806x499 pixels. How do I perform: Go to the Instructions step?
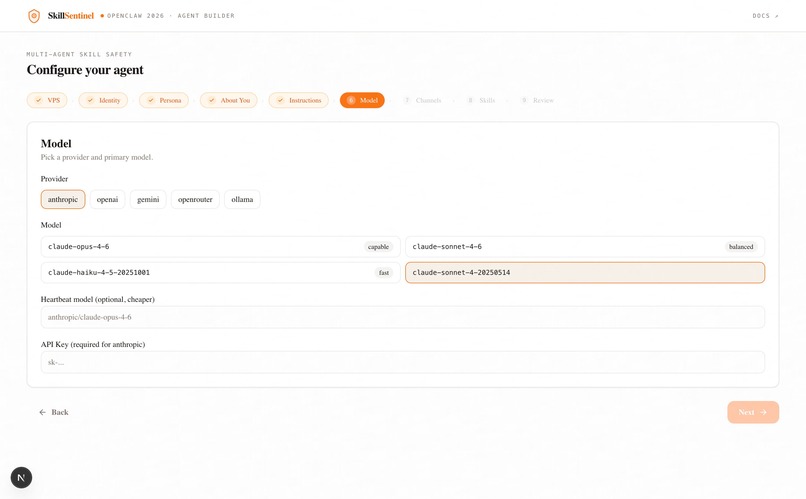click(x=299, y=100)
